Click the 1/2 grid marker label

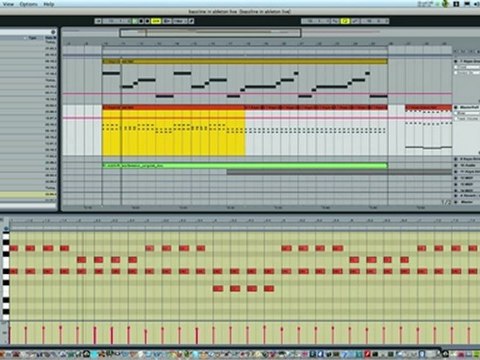pos(446,202)
